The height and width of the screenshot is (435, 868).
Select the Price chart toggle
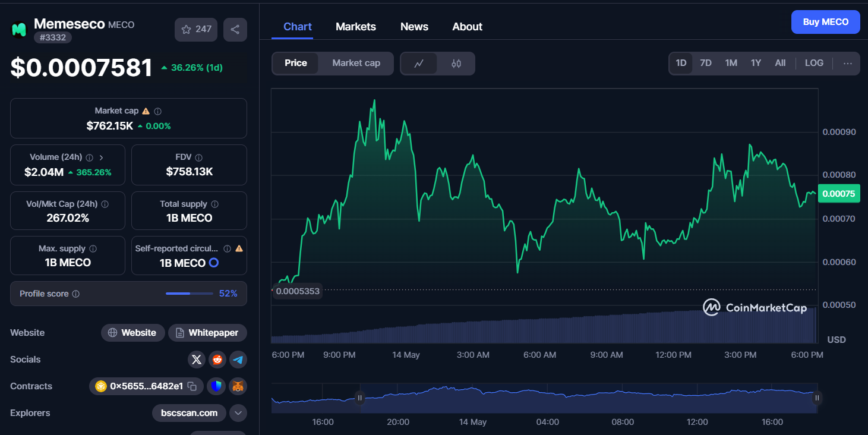point(296,63)
